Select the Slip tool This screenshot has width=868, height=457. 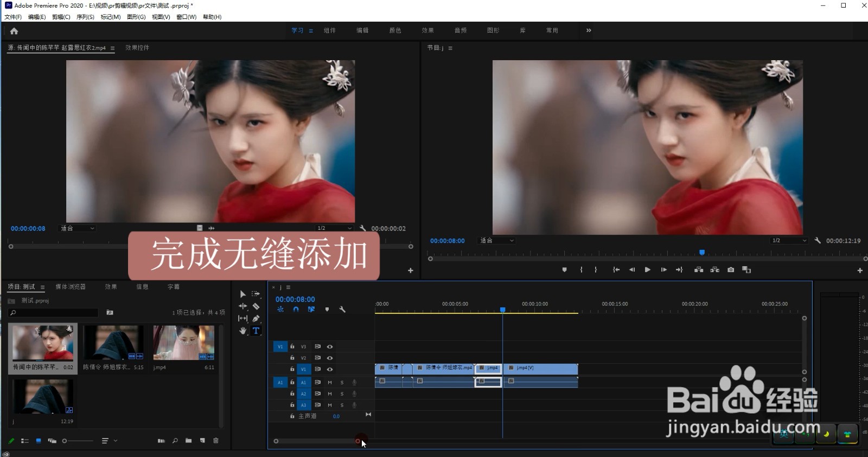click(242, 318)
